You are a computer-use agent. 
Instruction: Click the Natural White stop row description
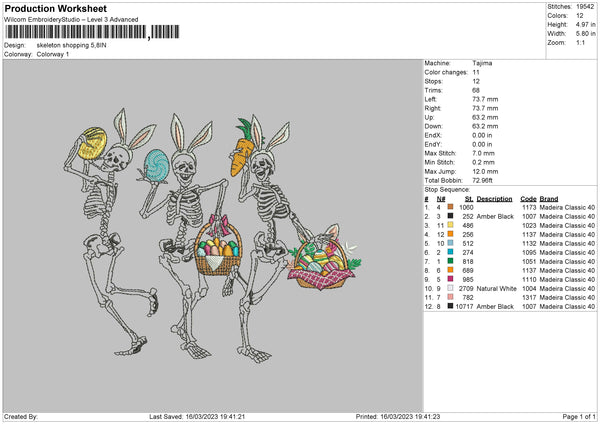click(495, 288)
